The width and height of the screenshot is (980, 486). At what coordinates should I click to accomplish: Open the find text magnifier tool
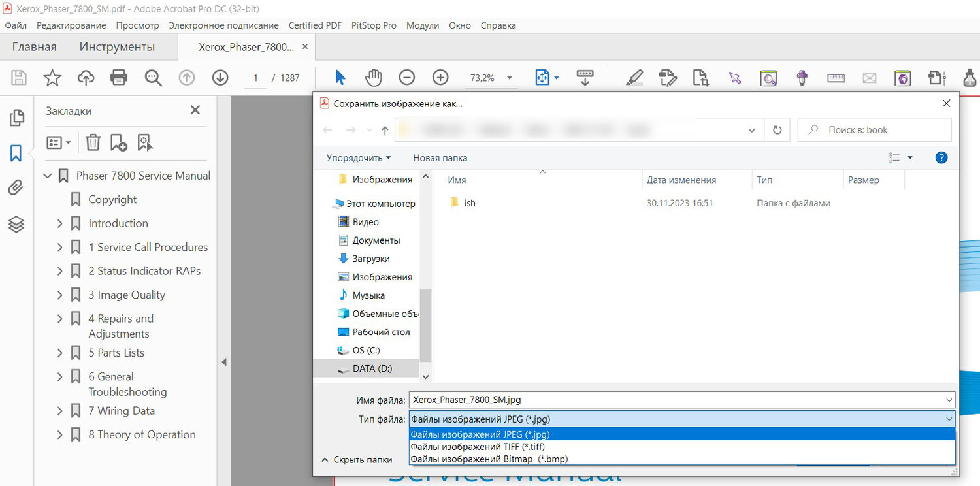pos(154,78)
